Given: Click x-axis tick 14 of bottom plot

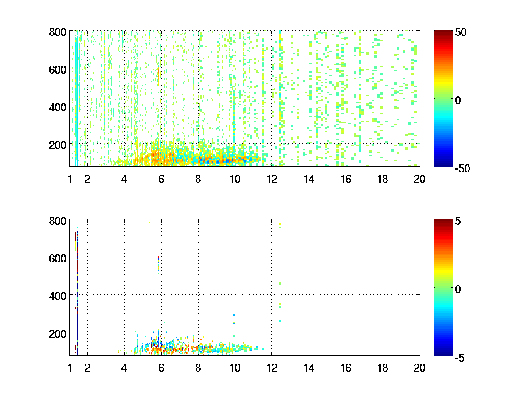Looking at the screenshot, I should pyautogui.click(x=309, y=368).
